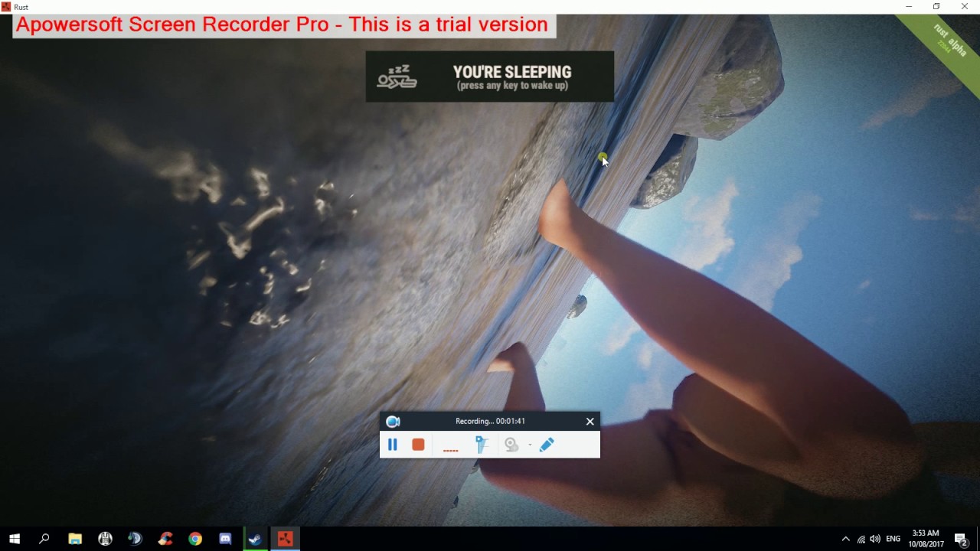
Task: Show hidden system tray icons
Action: coord(845,539)
